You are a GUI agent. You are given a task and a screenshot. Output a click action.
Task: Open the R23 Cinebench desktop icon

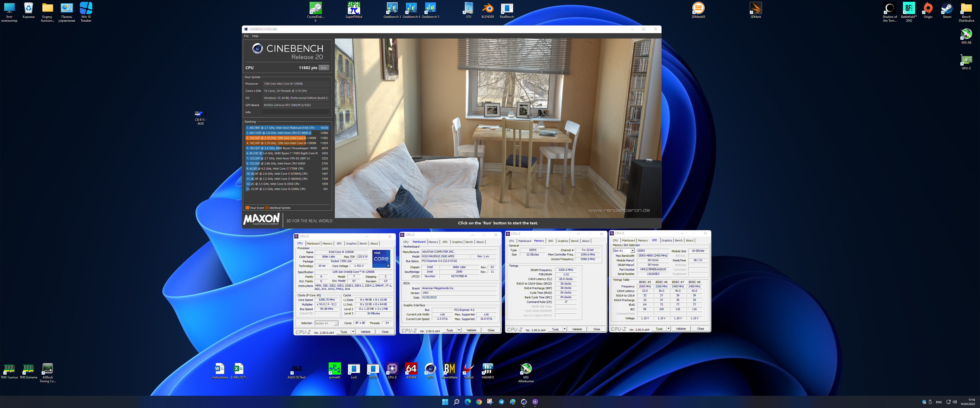coord(430,371)
